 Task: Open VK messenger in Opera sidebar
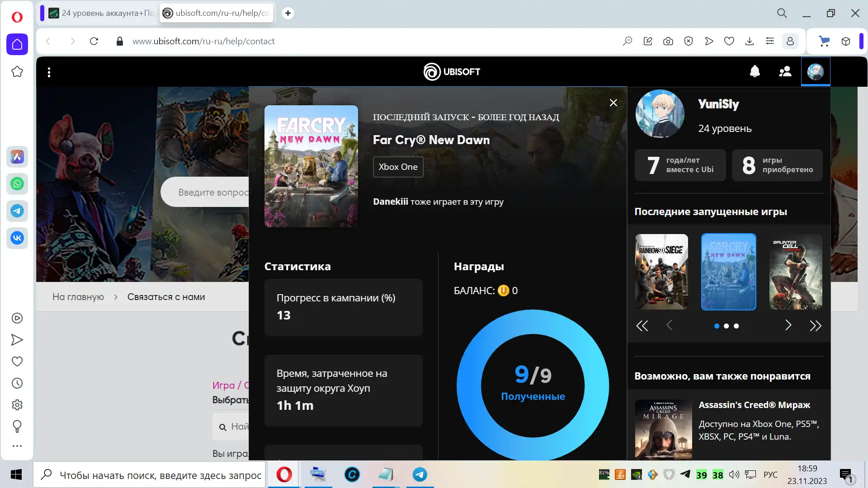(17, 238)
